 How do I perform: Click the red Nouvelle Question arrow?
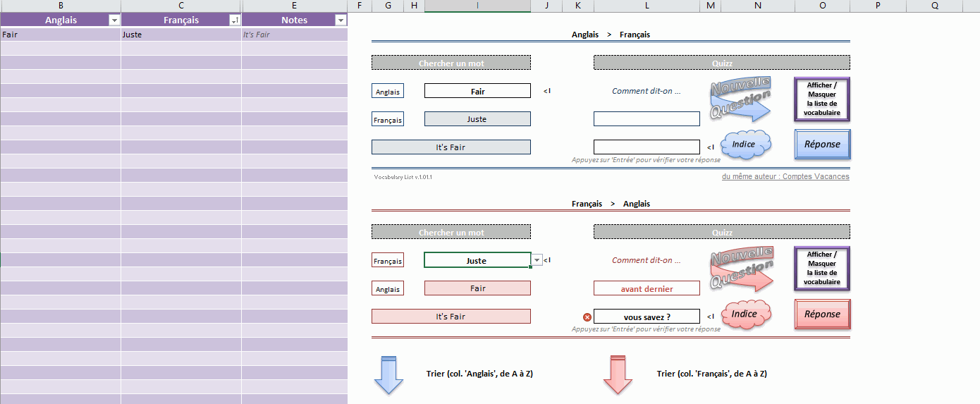(740, 269)
